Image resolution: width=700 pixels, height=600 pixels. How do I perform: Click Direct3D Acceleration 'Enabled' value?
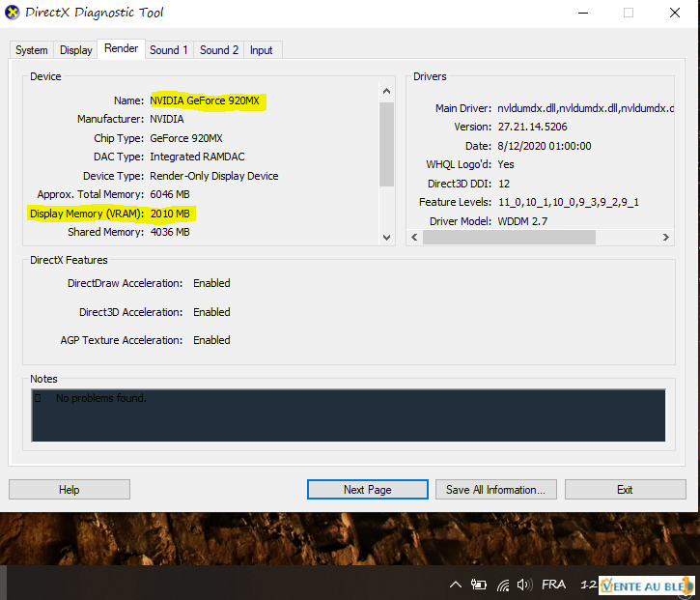pyautogui.click(x=211, y=312)
